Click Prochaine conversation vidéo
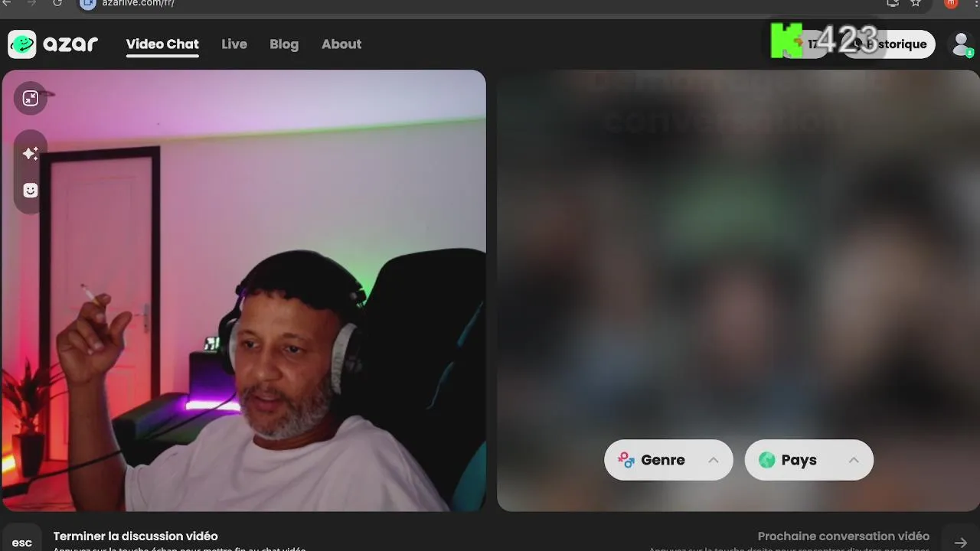This screenshot has height=551, width=980. coord(844,536)
